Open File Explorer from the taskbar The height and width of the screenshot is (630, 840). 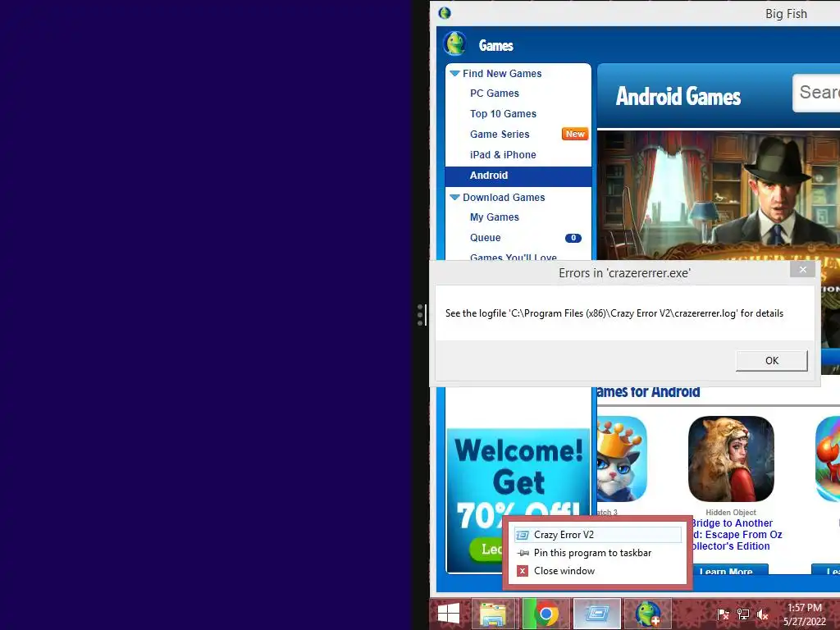(493, 614)
